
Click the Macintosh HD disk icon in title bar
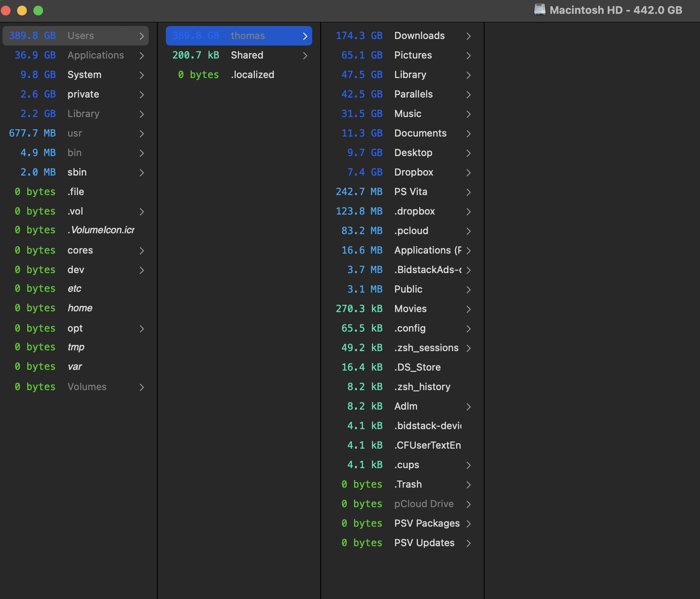point(539,10)
